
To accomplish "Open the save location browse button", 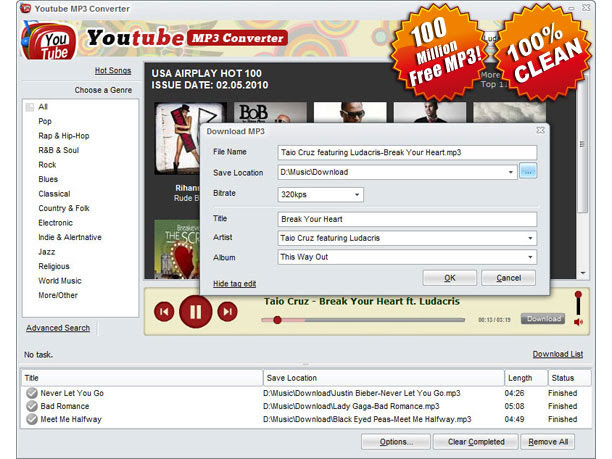I will pos(528,171).
